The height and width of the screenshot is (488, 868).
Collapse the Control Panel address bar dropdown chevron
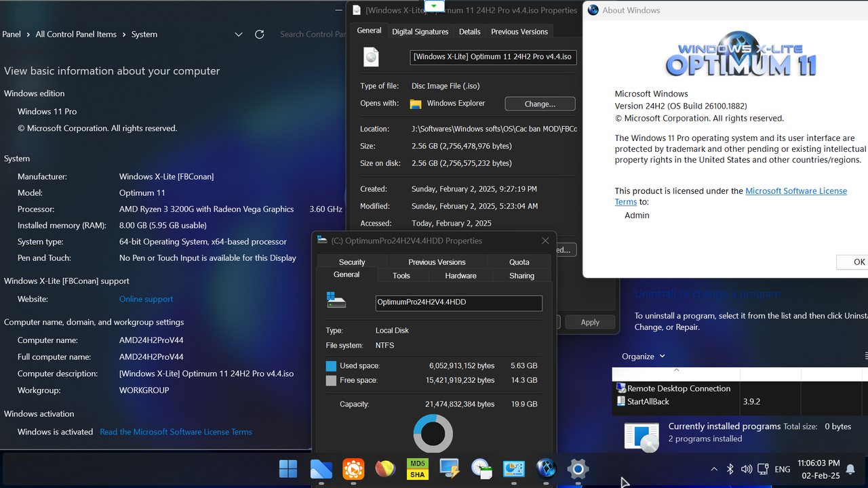[239, 33]
